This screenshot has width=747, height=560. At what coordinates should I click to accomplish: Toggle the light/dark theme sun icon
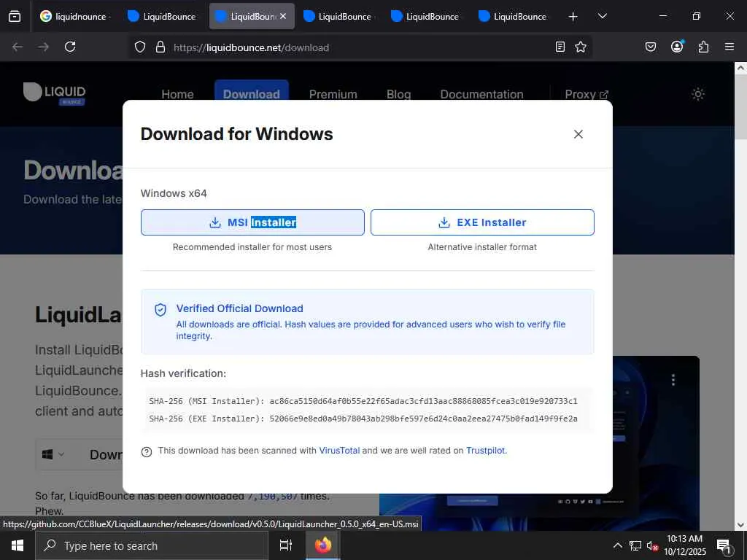698,94
